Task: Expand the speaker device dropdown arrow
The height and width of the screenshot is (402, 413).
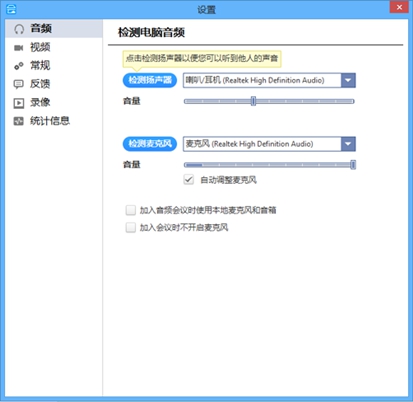Action: 348,80
